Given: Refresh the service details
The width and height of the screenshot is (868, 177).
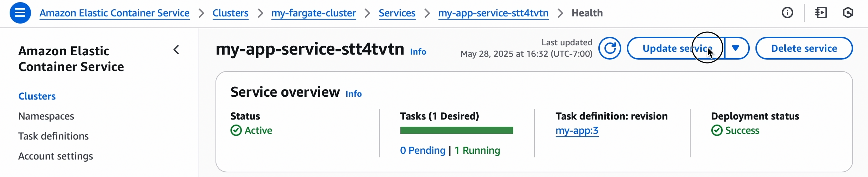Looking at the screenshot, I should pyautogui.click(x=610, y=48).
